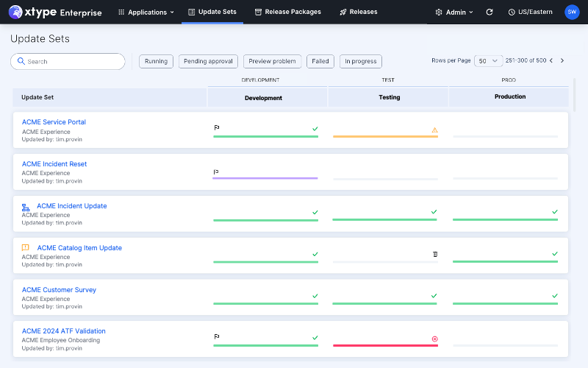The width and height of the screenshot is (588, 368).
Task: Open the ACME Incident Update link
Action: [71, 206]
